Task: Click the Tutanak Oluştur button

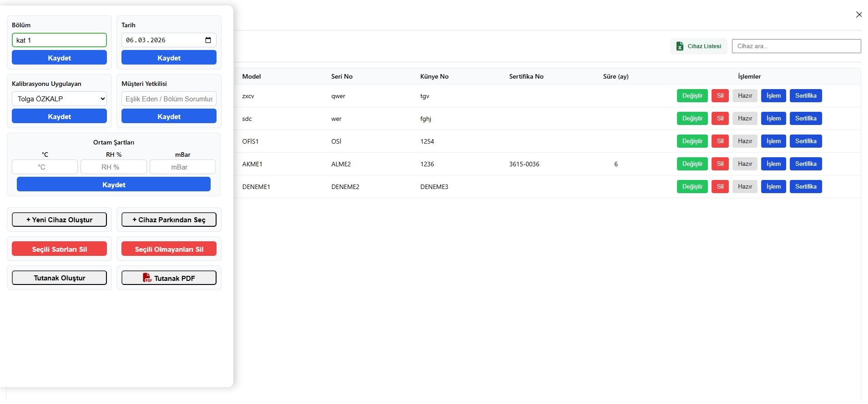Action: tap(59, 278)
